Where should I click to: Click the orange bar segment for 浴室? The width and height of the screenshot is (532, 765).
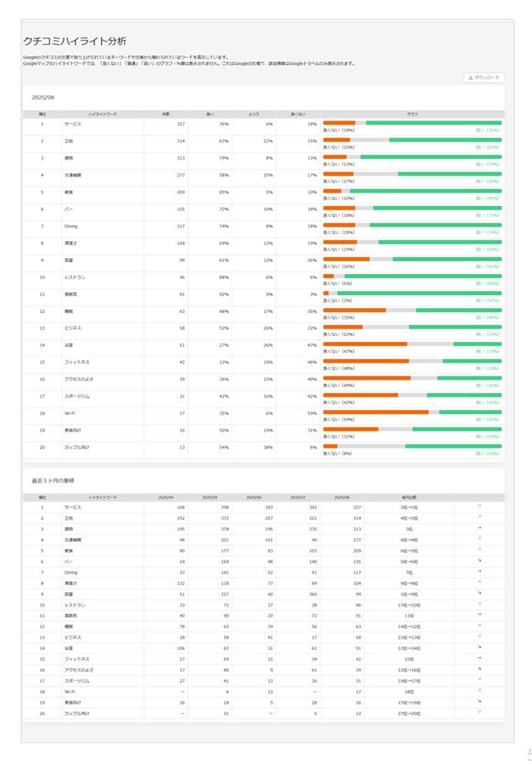(x=365, y=344)
